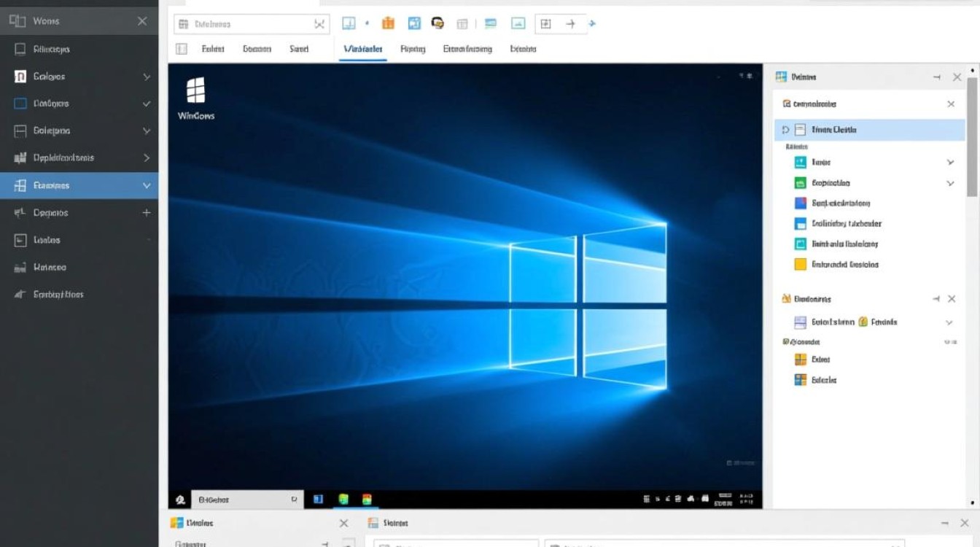Image resolution: width=980 pixels, height=547 pixels.
Task: Click the headset avatar icon in the toolbar
Action: pyautogui.click(x=437, y=23)
